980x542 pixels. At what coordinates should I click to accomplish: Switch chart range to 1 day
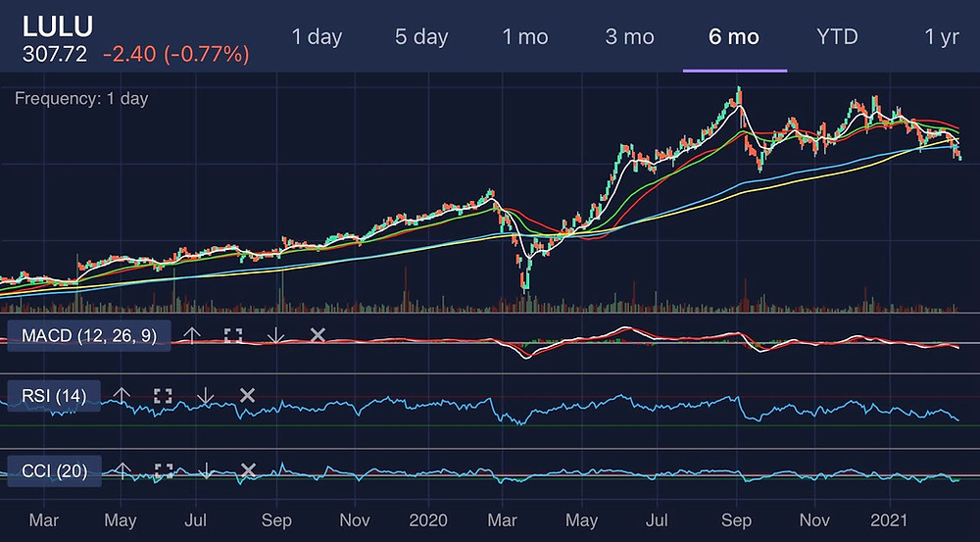point(317,37)
